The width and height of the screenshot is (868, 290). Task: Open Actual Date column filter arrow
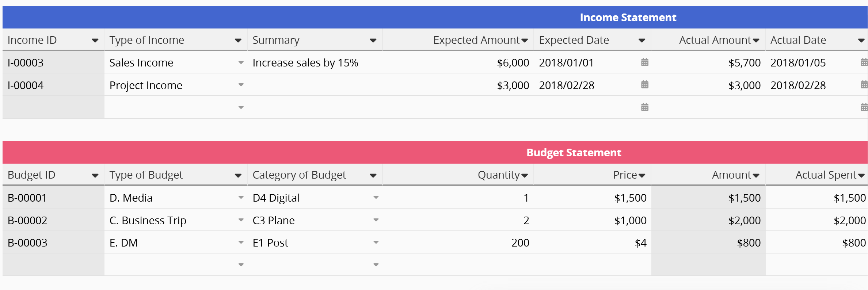(x=861, y=41)
